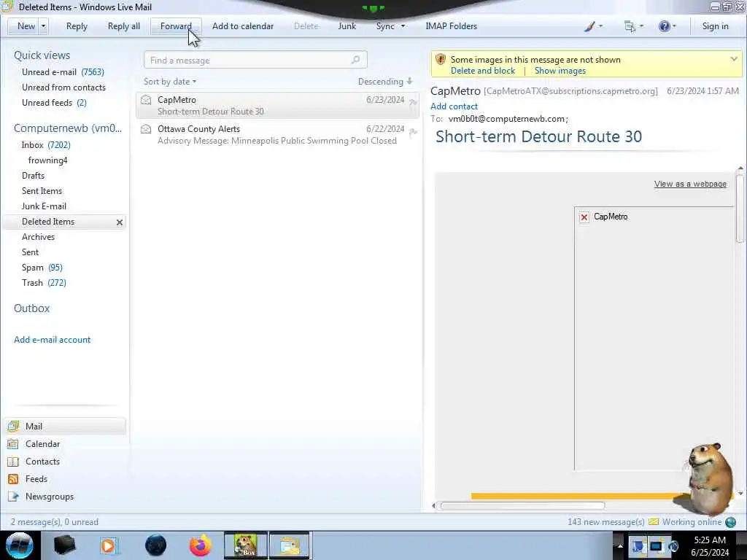Screen dimensions: 747x560
Task: Open the paintbrush colorizer menu
Action: (593, 26)
